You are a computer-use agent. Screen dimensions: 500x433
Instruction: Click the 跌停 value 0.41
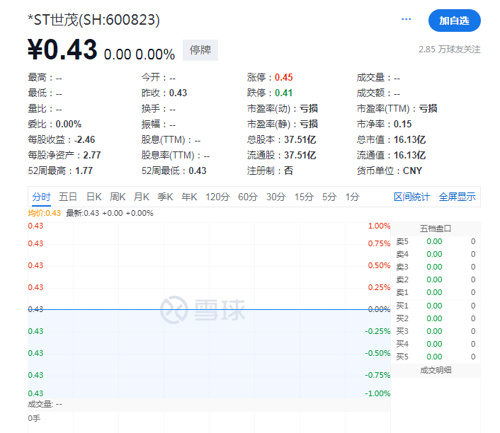(x=284, y=93)
